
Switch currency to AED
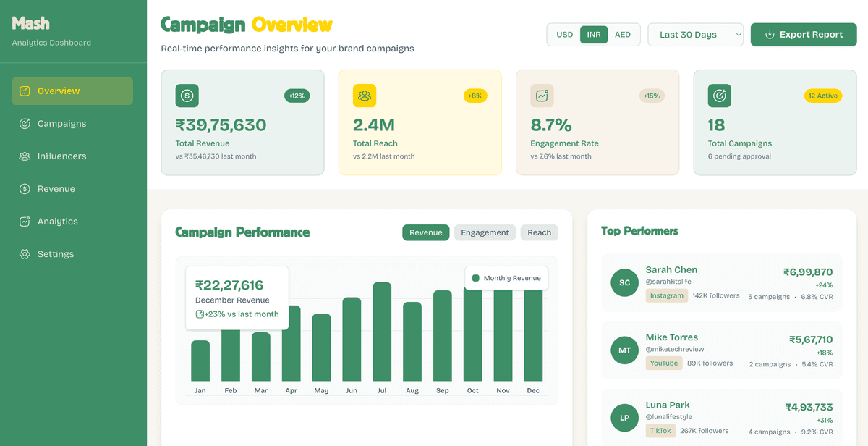[x=623, y=35]
